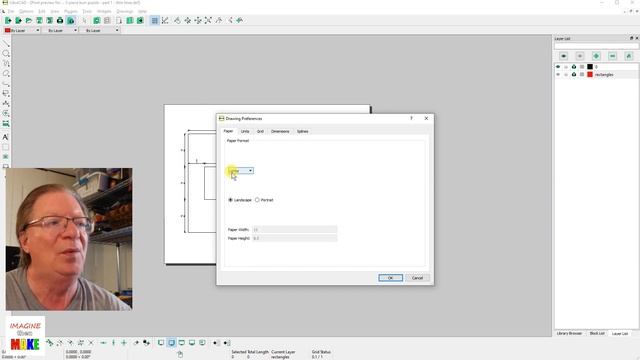Toggle visibility eye of rectangles layer

tap(558, 75)
